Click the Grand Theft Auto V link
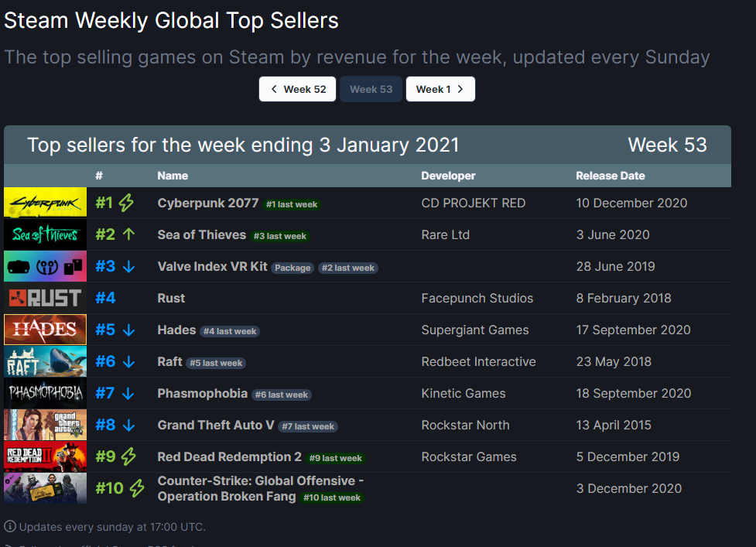The width and height of the screenshot is (756, 547). pos(216,425)
